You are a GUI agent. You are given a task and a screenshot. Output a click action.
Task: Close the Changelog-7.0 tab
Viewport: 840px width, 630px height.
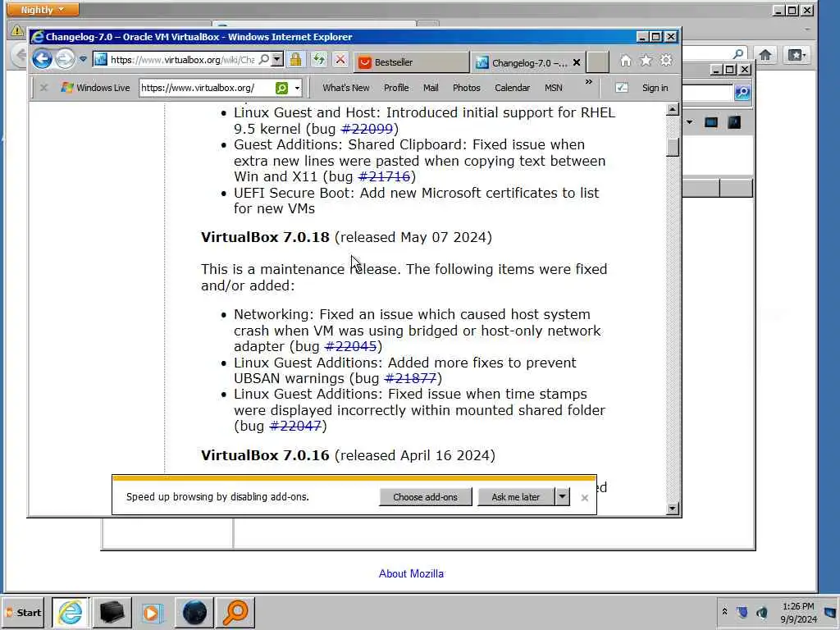(x=577, y=62)
